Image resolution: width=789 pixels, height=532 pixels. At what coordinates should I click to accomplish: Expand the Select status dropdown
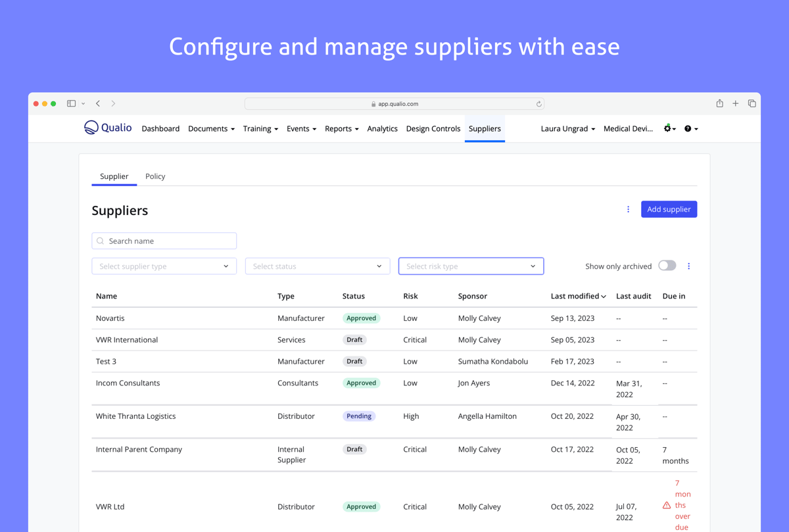pos(318,266)
